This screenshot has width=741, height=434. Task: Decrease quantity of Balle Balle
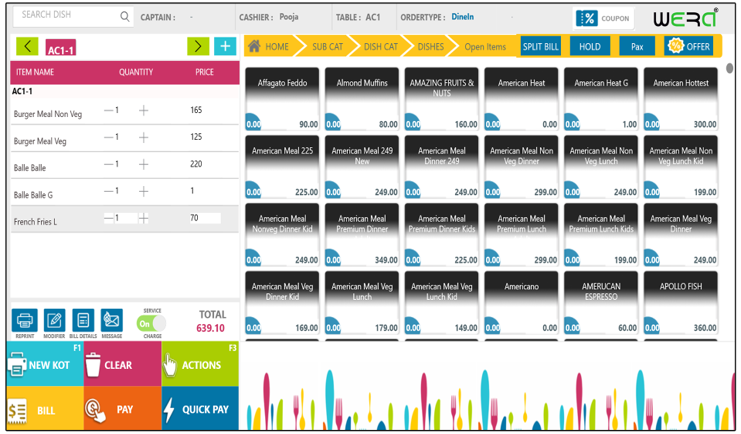click(108, 164)
